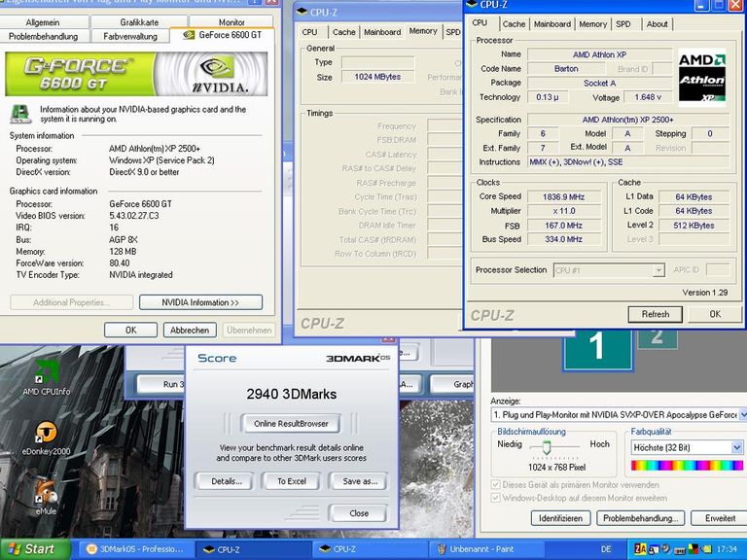Viewport: 747px width, 560px height.
Task: Open the Anzeige monitor dropdown
Action: pos(619,415)
